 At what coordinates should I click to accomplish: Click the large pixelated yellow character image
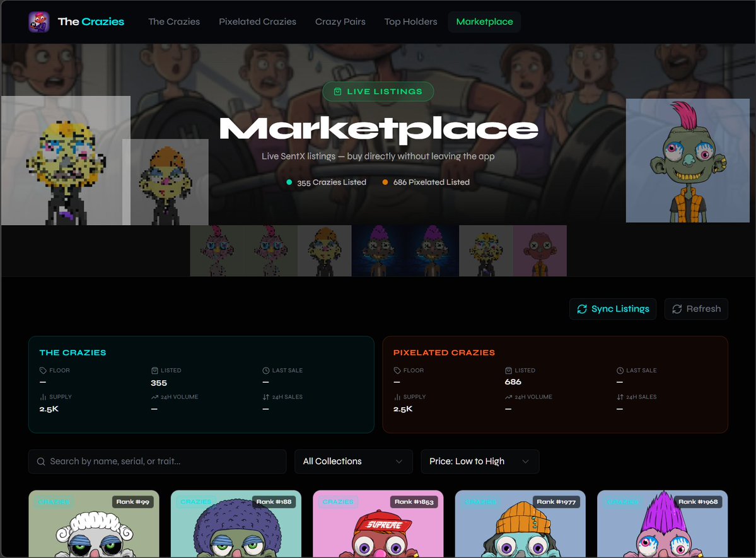click(x=66, y=161)
